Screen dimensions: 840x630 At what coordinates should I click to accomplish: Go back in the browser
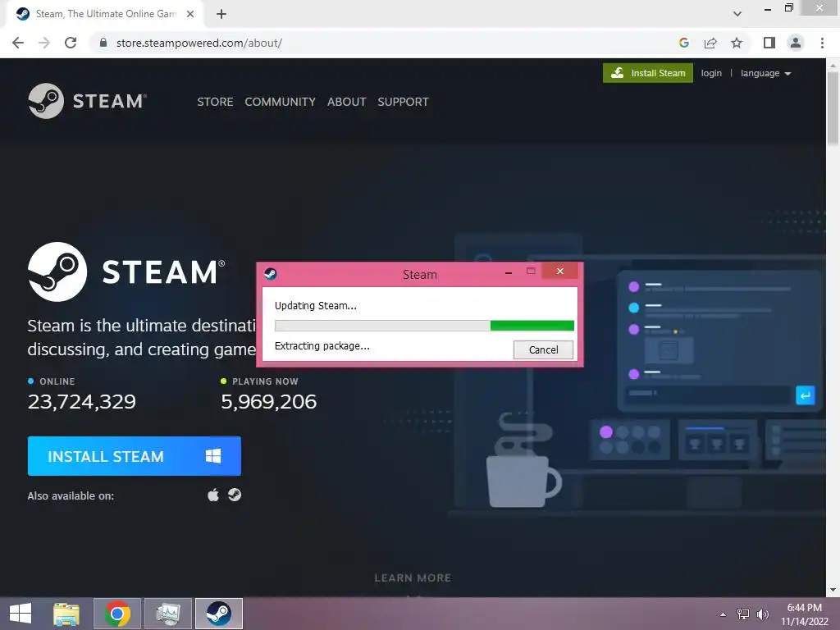(x=18, y=43)
